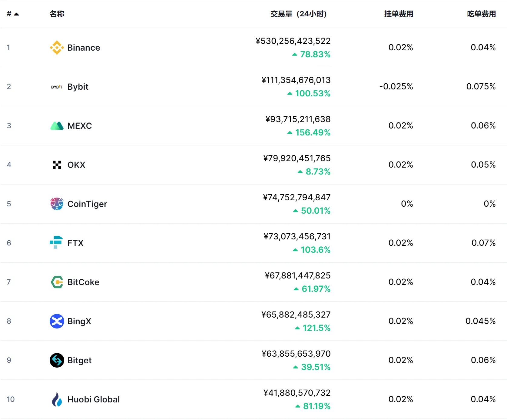The image size is (507, 420).
Task: Click the BingX blue logo icon
Action: (x=57, y=321)
